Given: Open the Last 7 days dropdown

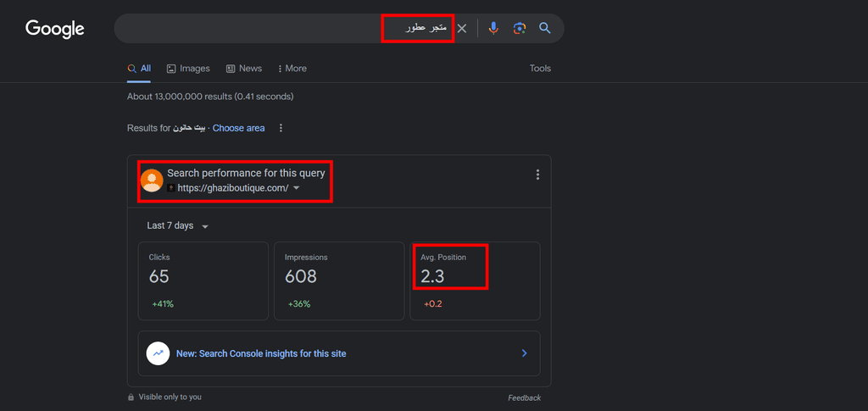Looking at the screenshot, I should click(x=178, y=226).
